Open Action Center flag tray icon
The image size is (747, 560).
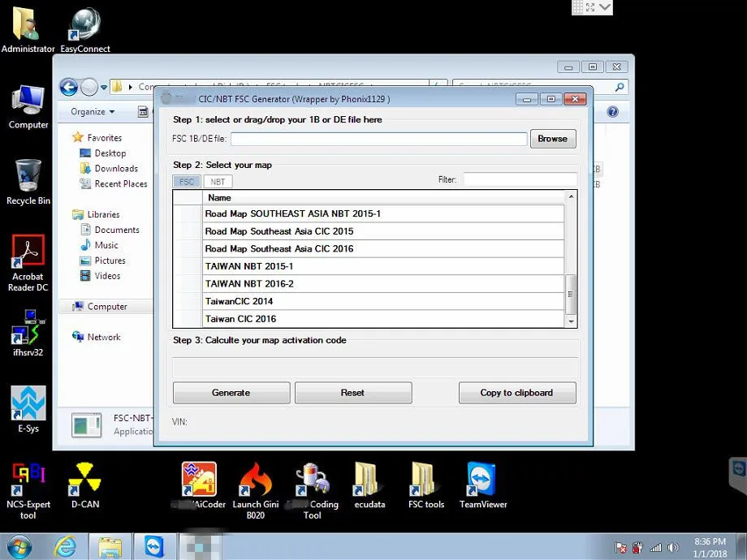pos(620,548)
